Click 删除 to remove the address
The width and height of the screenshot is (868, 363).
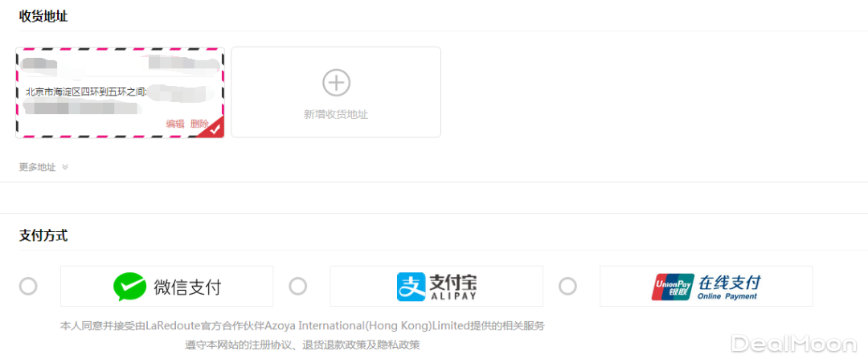[199, 124]
